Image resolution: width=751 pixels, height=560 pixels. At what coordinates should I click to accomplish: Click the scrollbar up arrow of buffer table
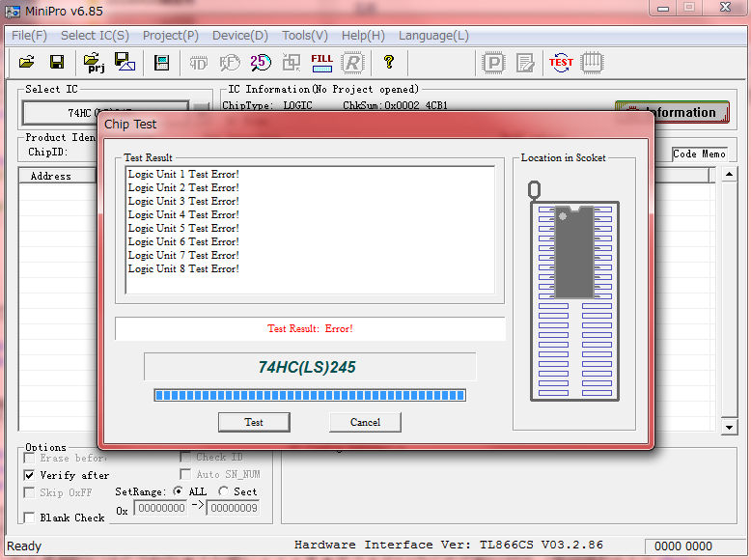[729, 174]
